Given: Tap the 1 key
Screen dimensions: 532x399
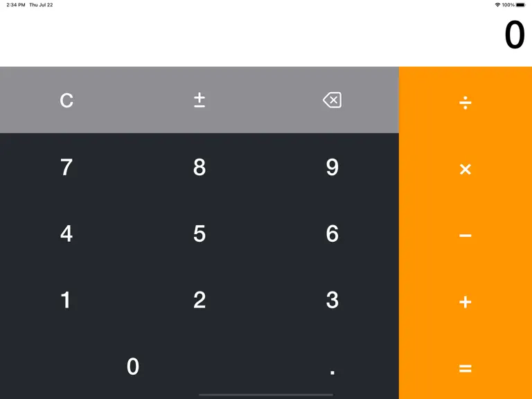Looking at the screenshot, I should (66, 299).
